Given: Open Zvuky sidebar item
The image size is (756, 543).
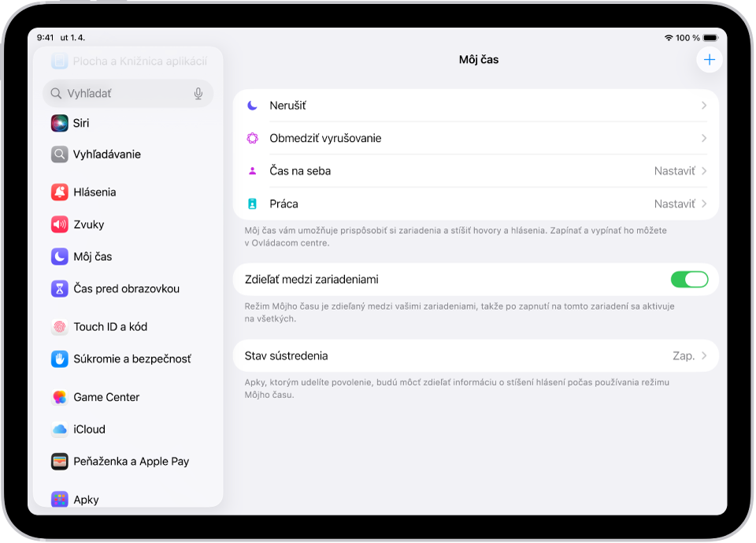Looking at the screenshot, I should click(x=128, y=225).
